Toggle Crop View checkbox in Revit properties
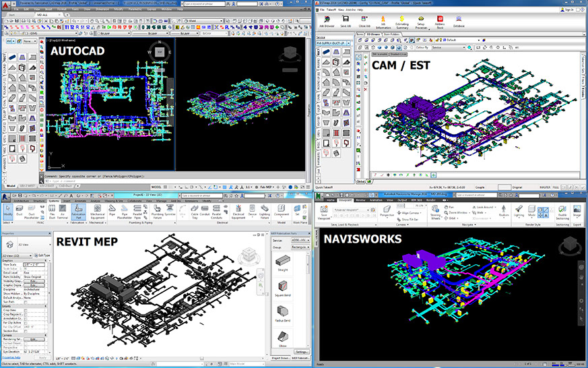 pos(26,310)
